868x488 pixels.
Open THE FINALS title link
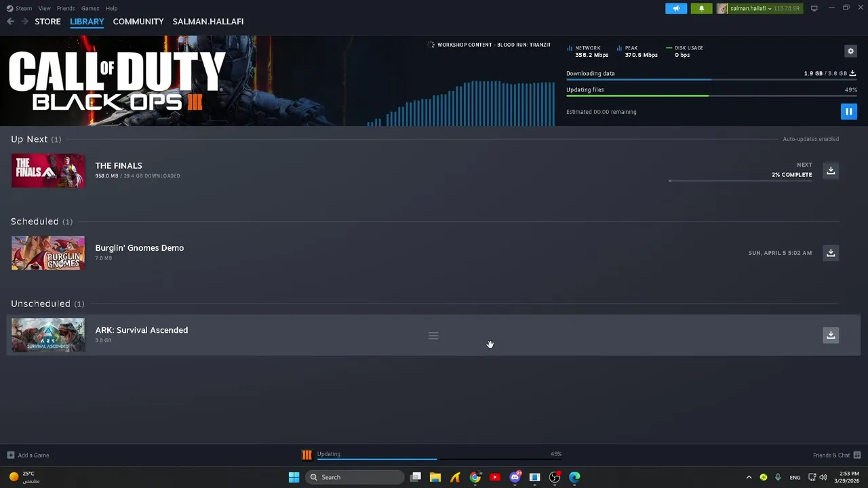pyautogui.click(x=119, y=165)
